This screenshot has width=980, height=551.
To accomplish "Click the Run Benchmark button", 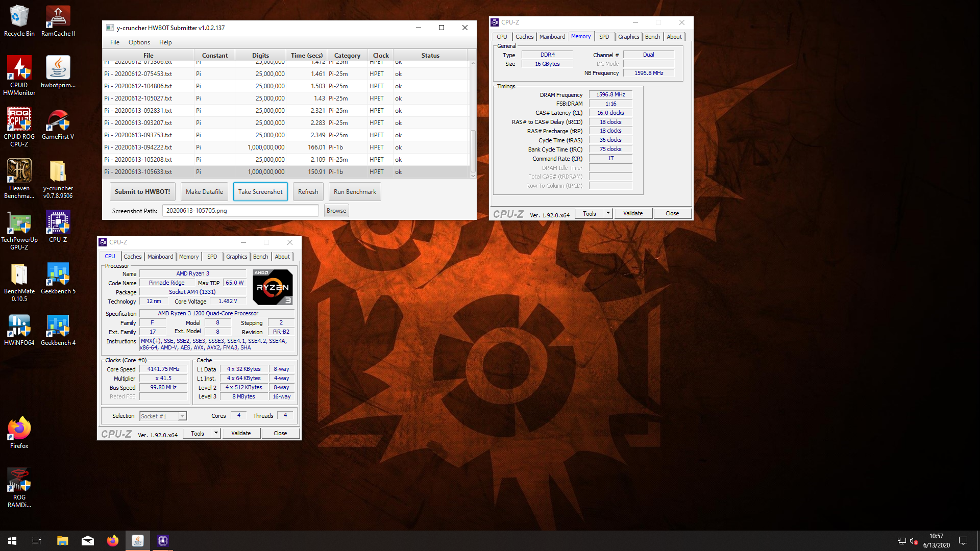I will [355, 192].
